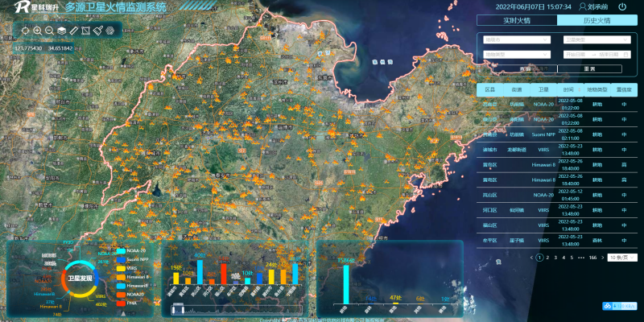Viewport: 644px width, 322px height.
Task: Go to page 2 of results
Action: (547, 258)
